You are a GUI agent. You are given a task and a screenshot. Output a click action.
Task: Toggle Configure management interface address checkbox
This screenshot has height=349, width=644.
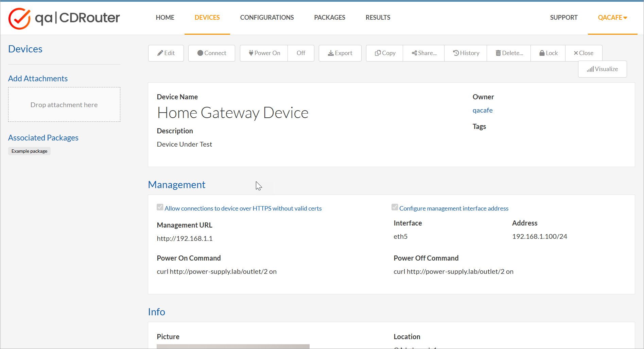tap(395, 207)
